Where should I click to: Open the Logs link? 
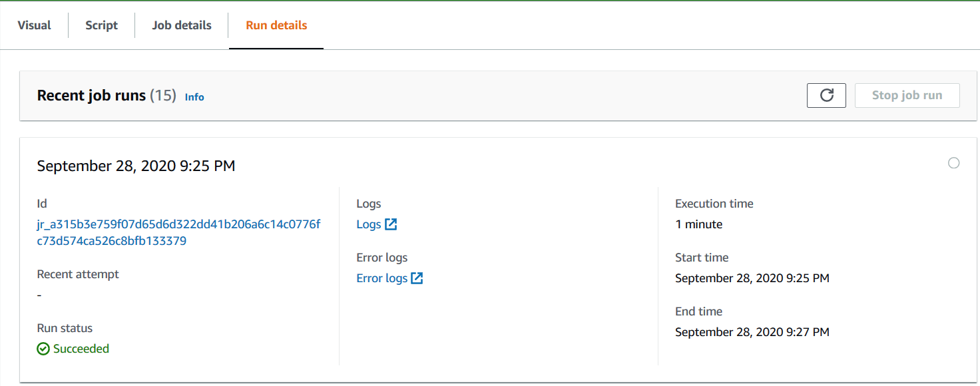(369, 224)
